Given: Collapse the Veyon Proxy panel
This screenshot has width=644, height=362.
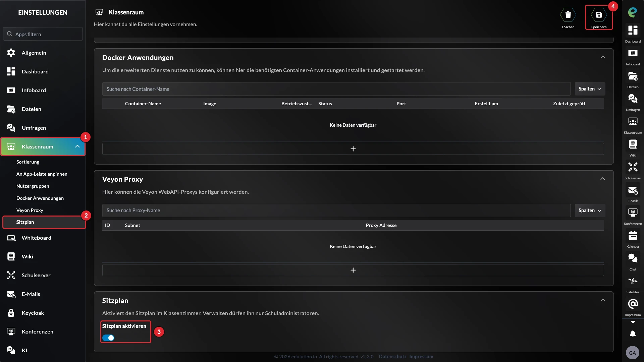Looking at the screenshot, I should [603, 179].
